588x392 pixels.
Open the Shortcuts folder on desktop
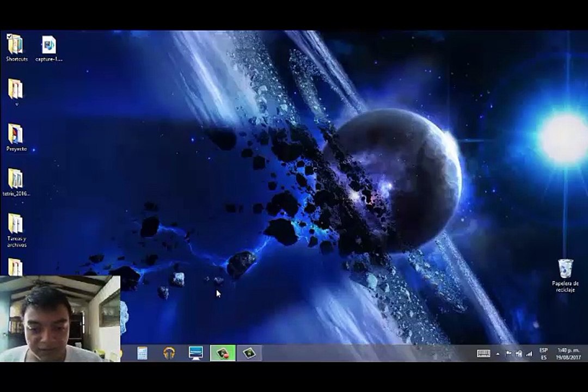coord(16,48)
